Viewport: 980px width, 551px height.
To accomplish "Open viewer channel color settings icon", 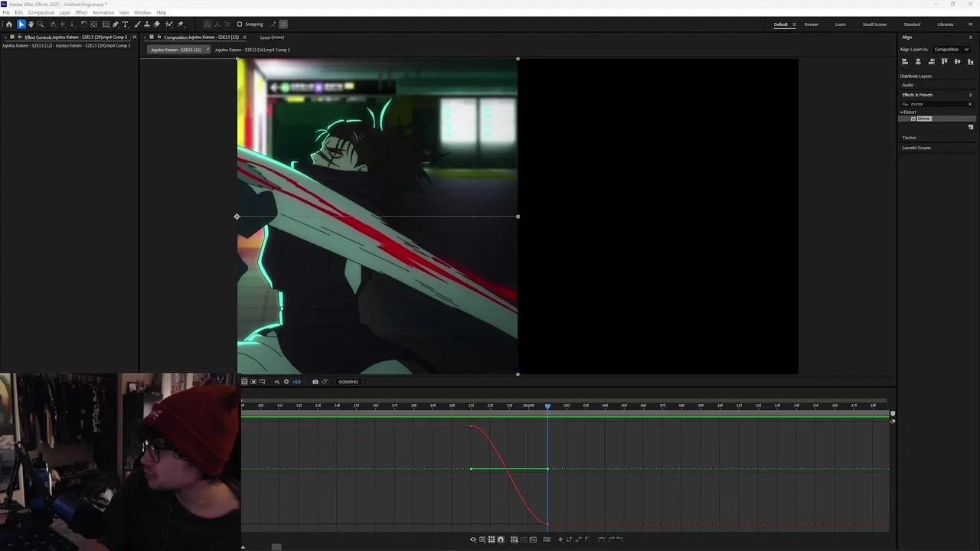I will click(276, 382).
